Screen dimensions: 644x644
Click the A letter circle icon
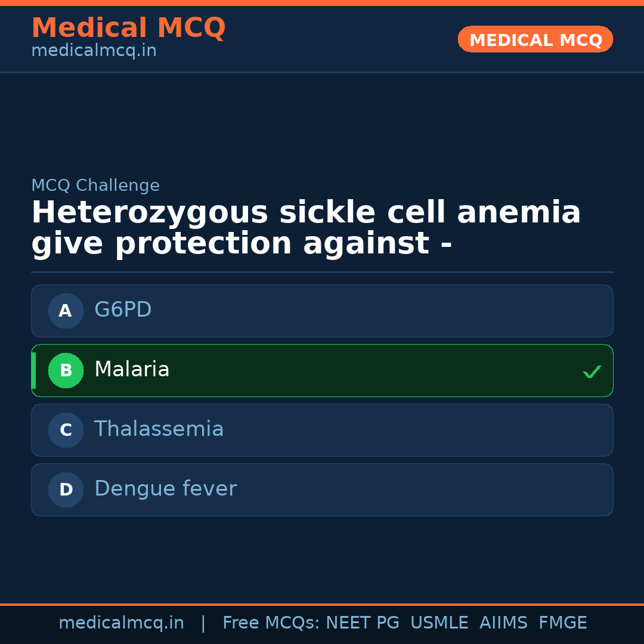tap(66, 311)
